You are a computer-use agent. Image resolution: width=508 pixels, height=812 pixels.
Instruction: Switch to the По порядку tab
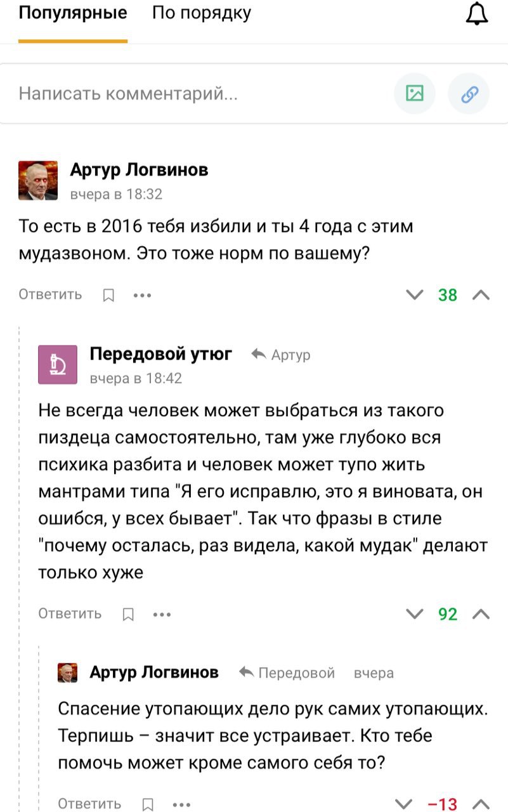[202, 13]
